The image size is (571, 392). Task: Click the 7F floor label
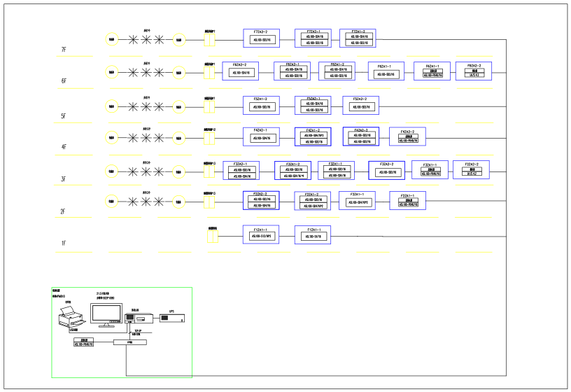(64, 50)
